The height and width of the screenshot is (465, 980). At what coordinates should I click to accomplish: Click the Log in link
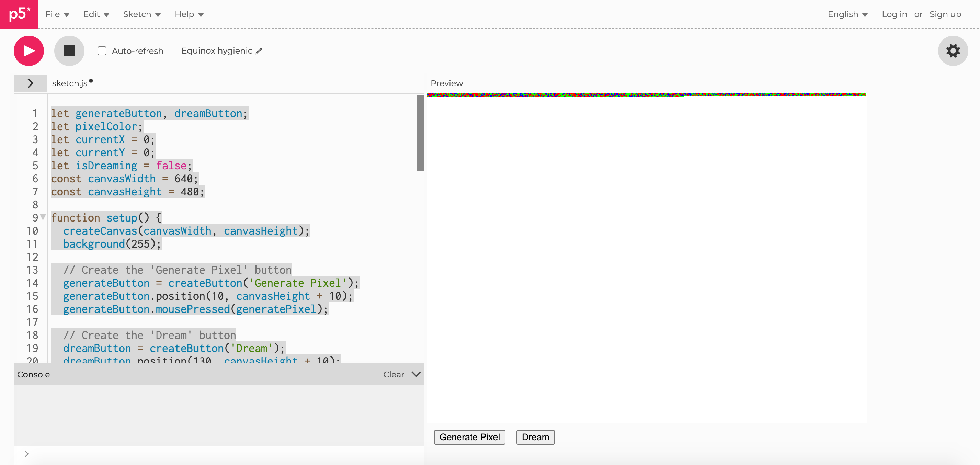[x=894, y=14]
